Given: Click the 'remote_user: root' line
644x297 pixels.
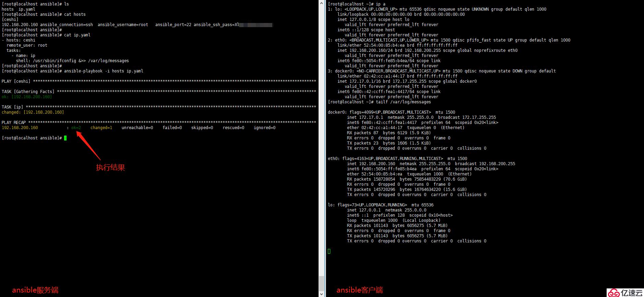Looking at the screenshot, I should (27, 45).
